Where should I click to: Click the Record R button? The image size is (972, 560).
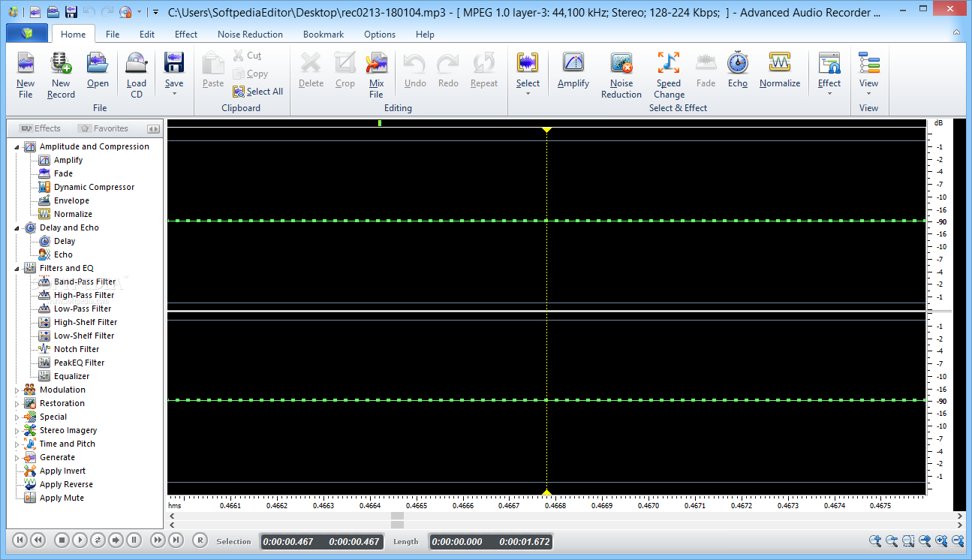[x=200, y=540]
